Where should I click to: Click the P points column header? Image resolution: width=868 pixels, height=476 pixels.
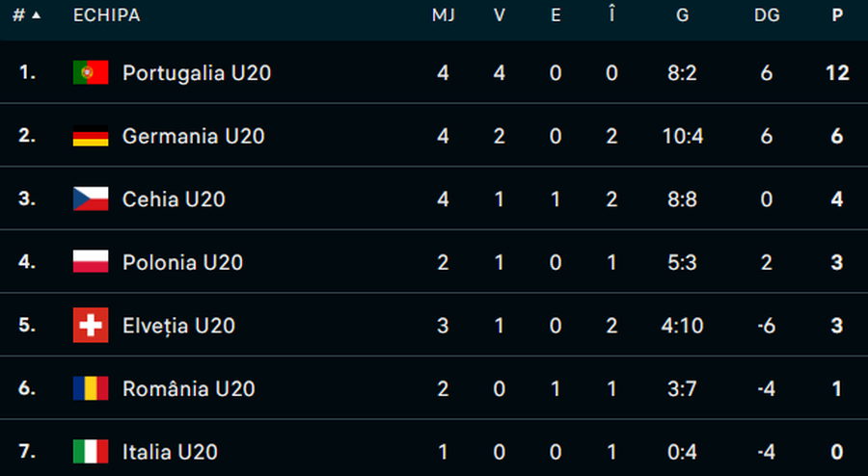click(x=836, y=15)
